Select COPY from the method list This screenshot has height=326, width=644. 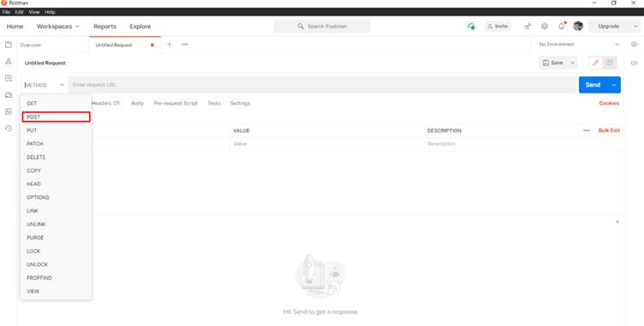pyautogui.click(x=56, y=170)
